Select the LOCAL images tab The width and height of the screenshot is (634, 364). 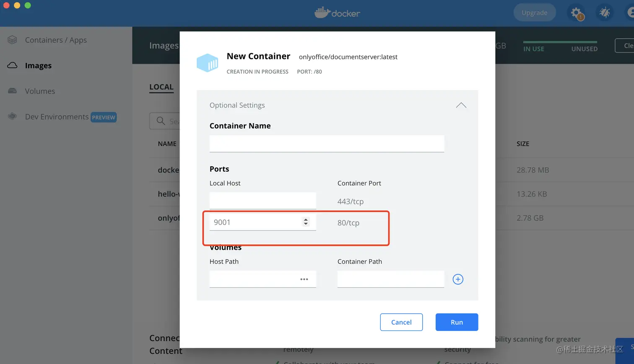pyautogui.click(x=161, y=87)
